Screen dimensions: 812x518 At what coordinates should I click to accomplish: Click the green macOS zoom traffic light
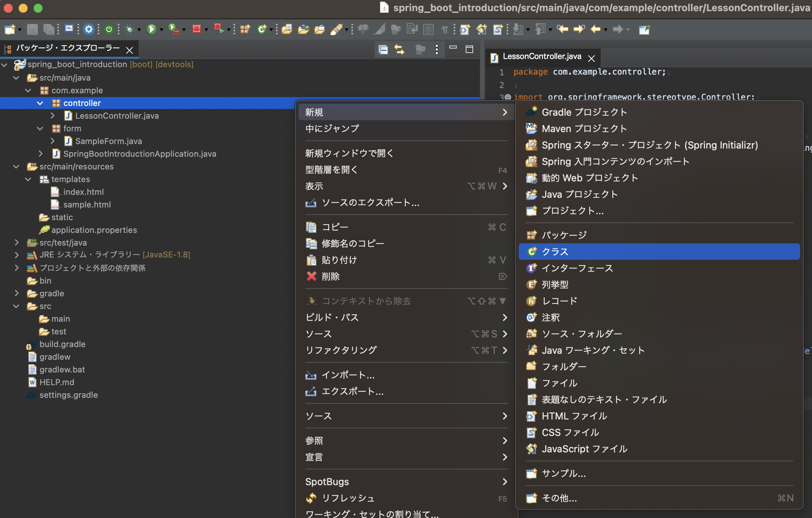coord(38,8)
